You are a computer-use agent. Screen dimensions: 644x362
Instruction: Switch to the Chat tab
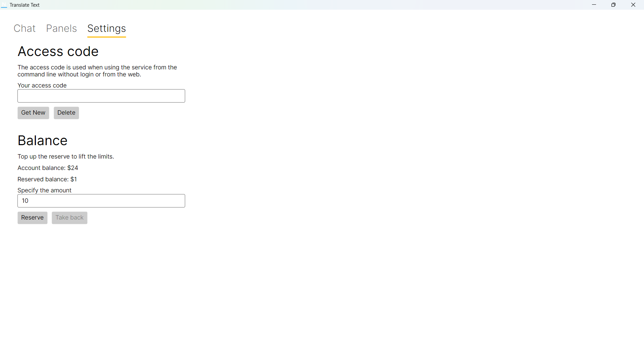click(24, 28)
